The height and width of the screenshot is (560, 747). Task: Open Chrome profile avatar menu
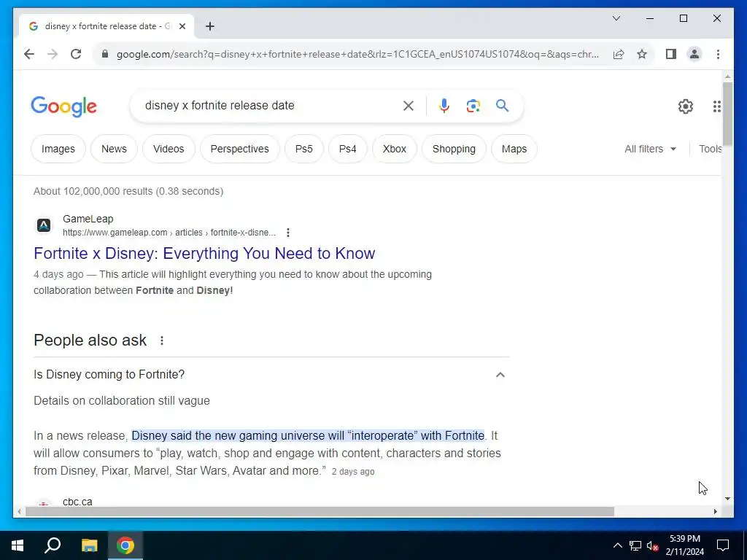(x=694, y=54)
